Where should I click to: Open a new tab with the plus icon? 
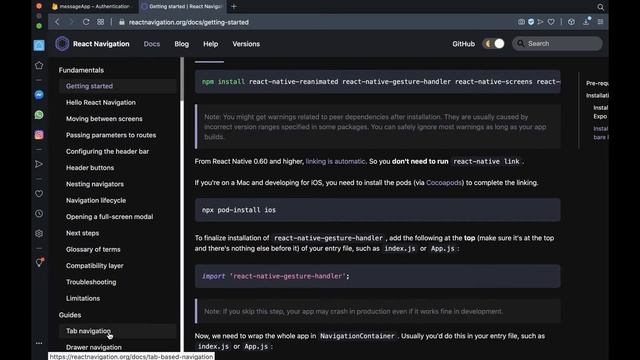[234, 7]
